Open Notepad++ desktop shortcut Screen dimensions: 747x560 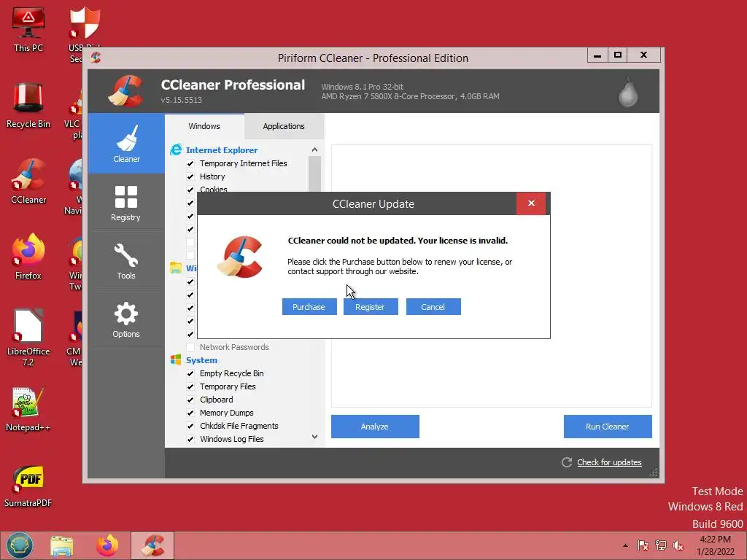click(x=28, y=408)
